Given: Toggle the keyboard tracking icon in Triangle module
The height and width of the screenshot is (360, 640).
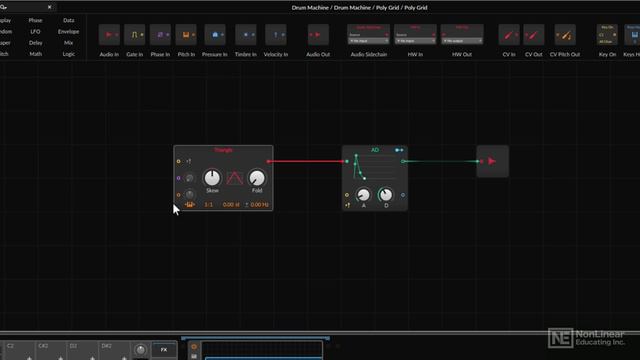Looking at the screenshot, I should pyautogui.click(x=189, y=204).
